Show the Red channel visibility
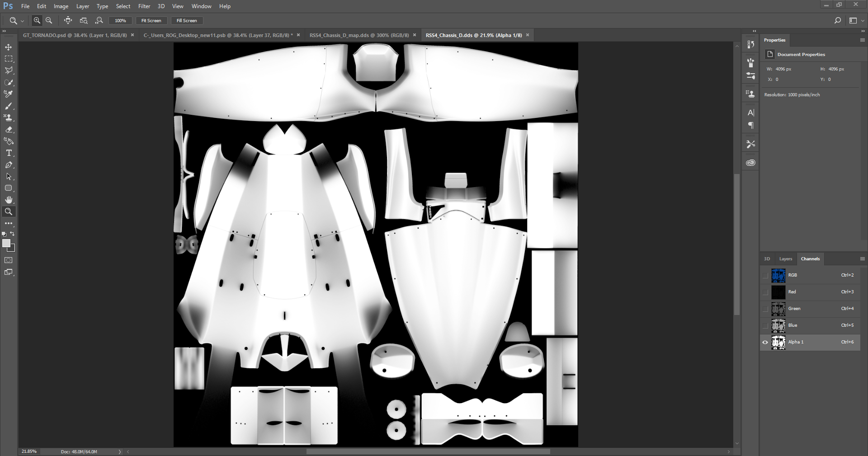The image size is (868, 456). point(765,292)
